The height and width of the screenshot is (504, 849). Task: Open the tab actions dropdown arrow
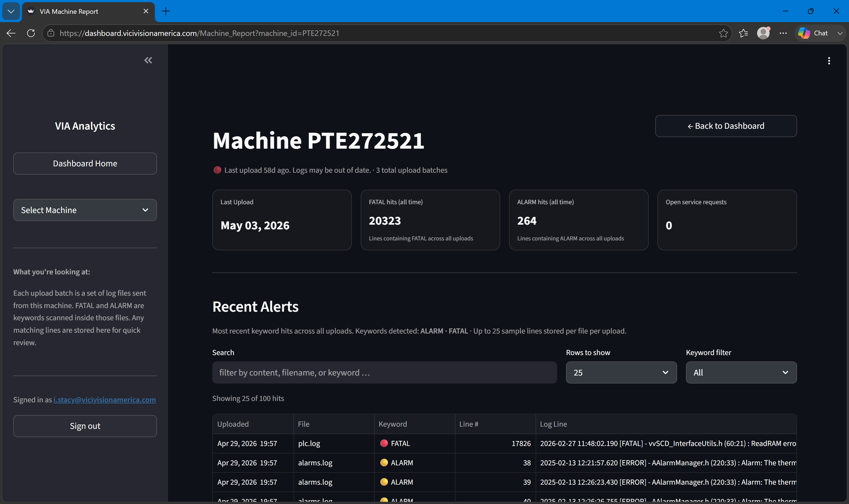11,11
